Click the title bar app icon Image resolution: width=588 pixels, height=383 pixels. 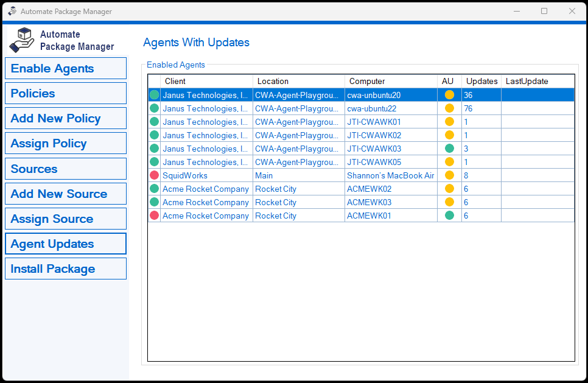click(12, 11)
